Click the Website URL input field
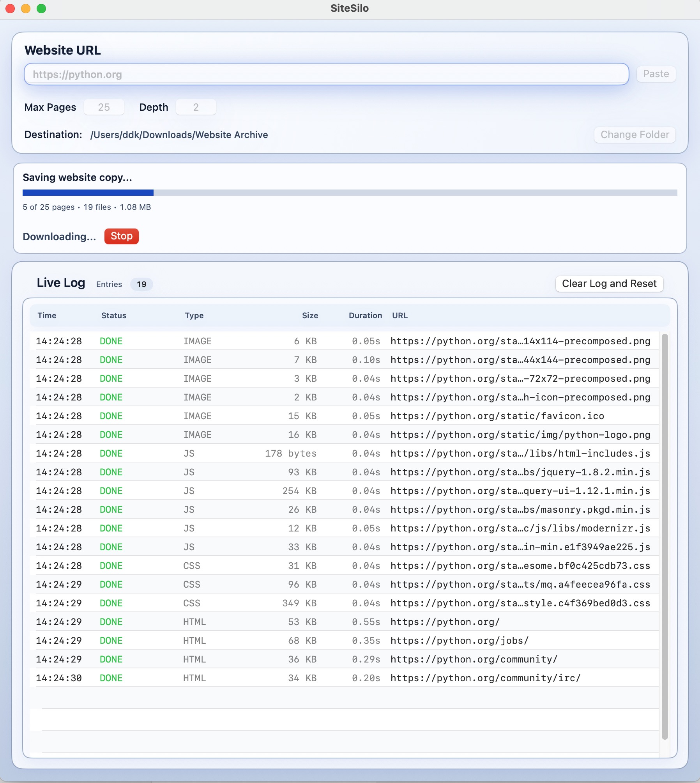 [x=326, y=74]
